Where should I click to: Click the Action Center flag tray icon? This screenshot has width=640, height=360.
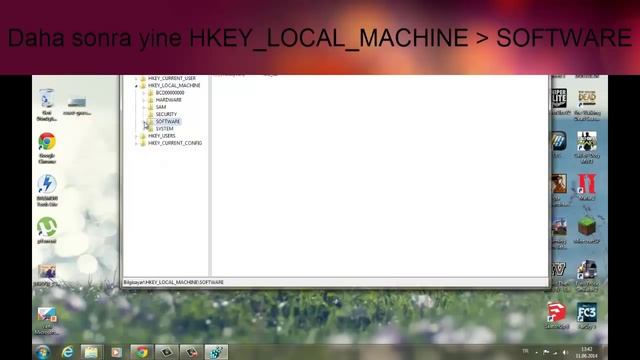click(x=546, y=352)
